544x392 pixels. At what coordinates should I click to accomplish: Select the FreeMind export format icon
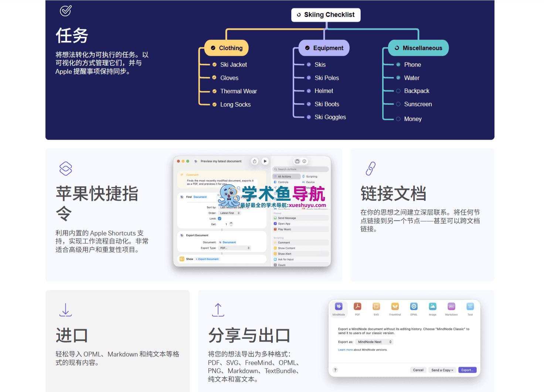[x=395, y=306]
